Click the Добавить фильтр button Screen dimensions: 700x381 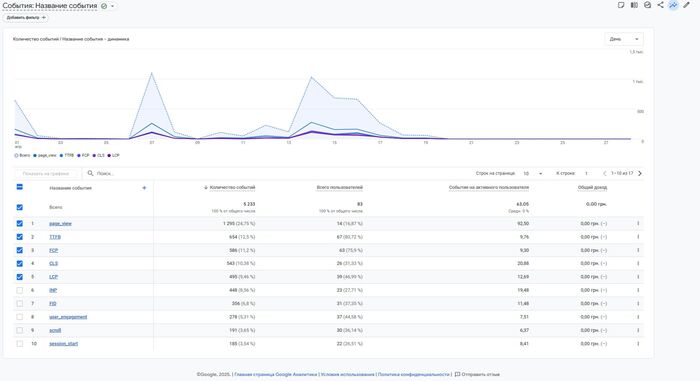(25, 17)
